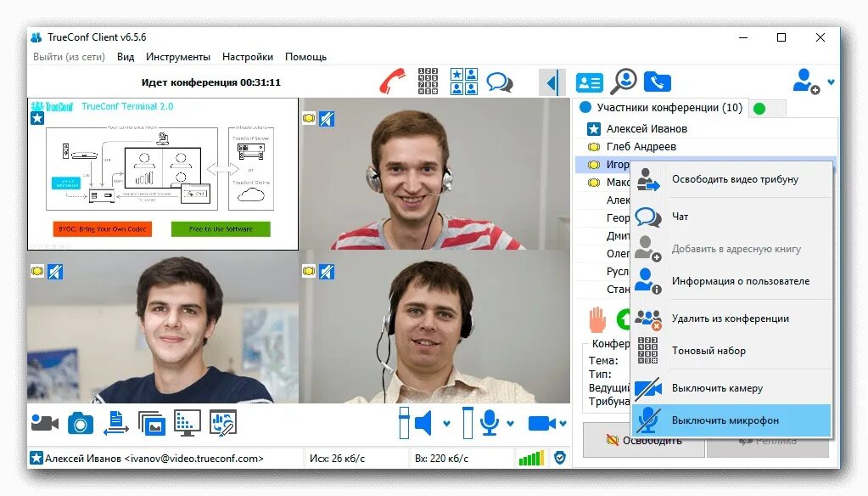Switch to Участники конференции (10) tab
The image size is (868, 496).
[x=661, y=108]
